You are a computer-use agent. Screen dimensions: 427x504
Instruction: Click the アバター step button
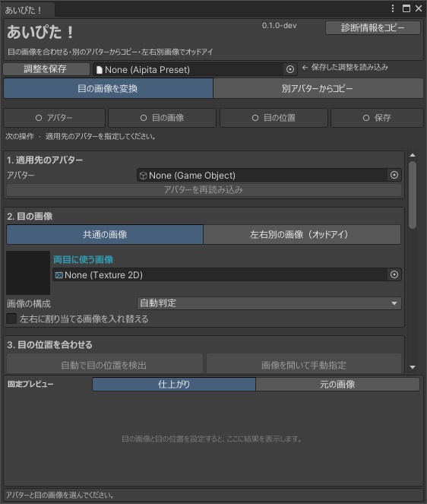click(x=54, y=118)
